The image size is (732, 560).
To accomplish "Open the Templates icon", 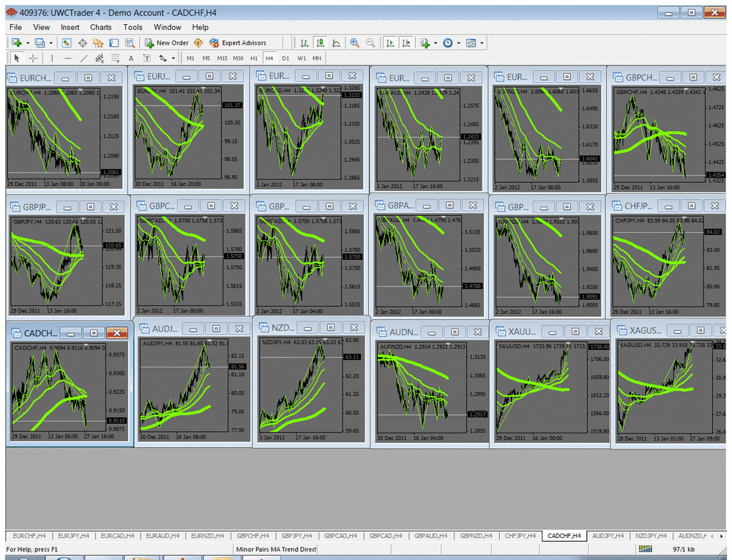I will 471,43.
